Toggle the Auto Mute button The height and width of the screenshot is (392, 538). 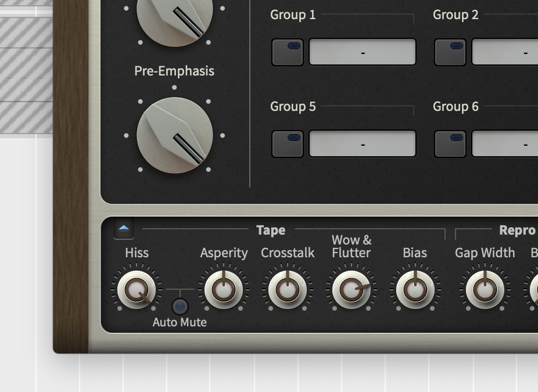point(180,306)
